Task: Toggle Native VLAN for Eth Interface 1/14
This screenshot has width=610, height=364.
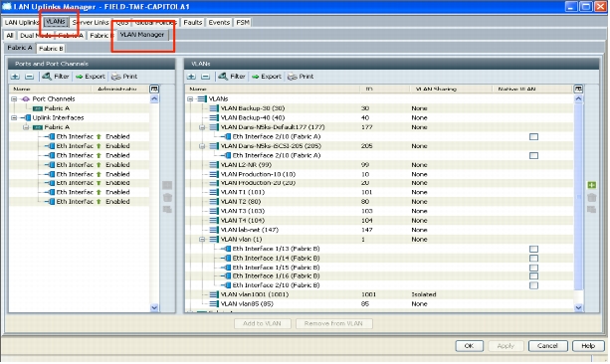Action: coord(533,259)
